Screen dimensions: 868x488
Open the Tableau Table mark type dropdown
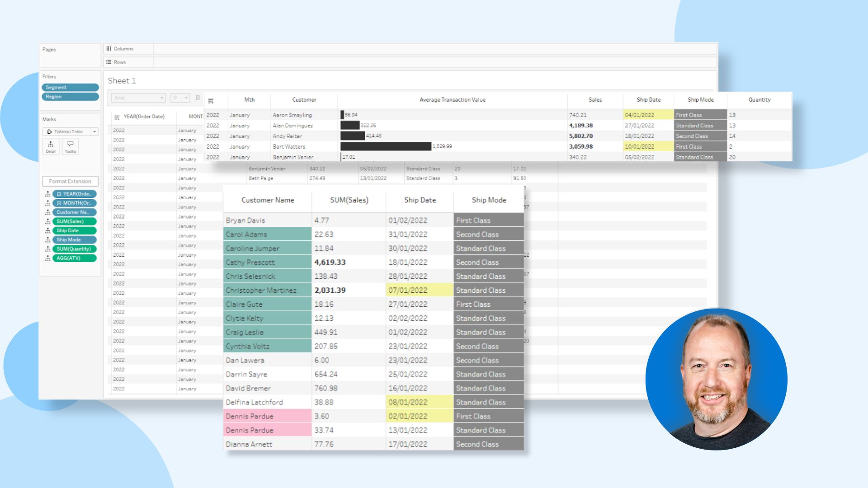(70, 131)
